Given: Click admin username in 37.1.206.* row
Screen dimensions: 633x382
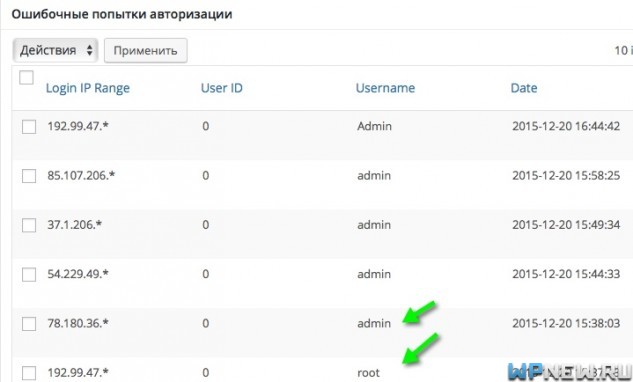Looking at the screenshot, I should 374,225.
